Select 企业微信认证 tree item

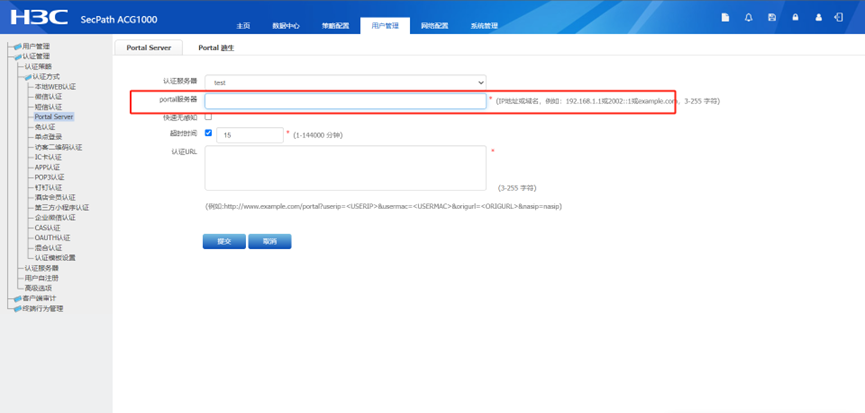tap(55, 218)
